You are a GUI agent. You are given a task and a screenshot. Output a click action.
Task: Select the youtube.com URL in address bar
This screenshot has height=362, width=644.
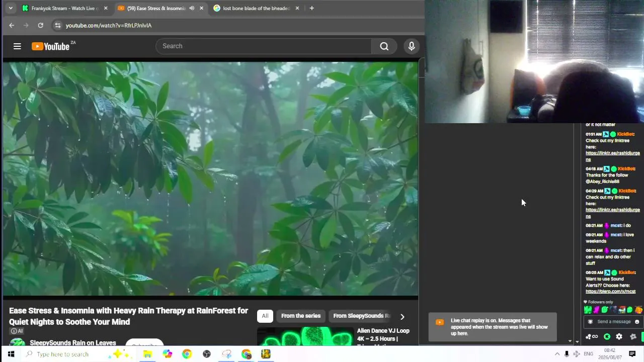click(x=109, y=25)
